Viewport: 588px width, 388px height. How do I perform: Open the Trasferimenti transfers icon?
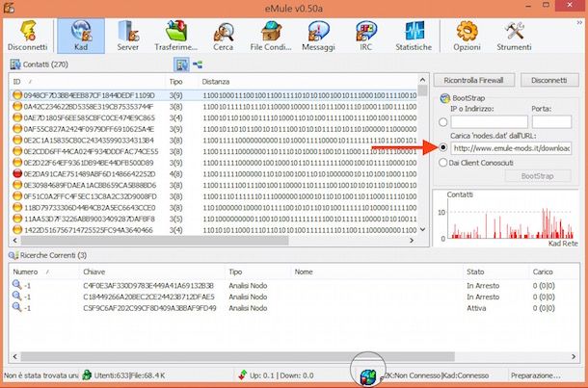click(175, 36)
